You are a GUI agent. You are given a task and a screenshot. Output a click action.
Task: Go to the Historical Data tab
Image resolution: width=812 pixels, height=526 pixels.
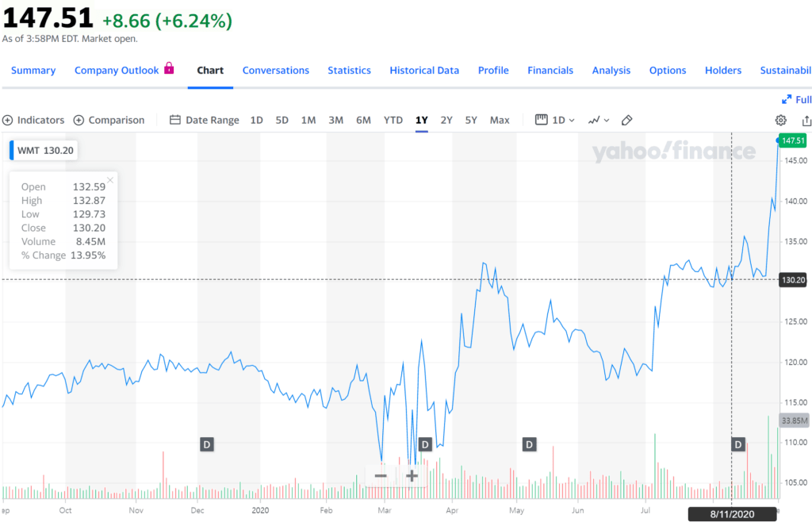424,70
